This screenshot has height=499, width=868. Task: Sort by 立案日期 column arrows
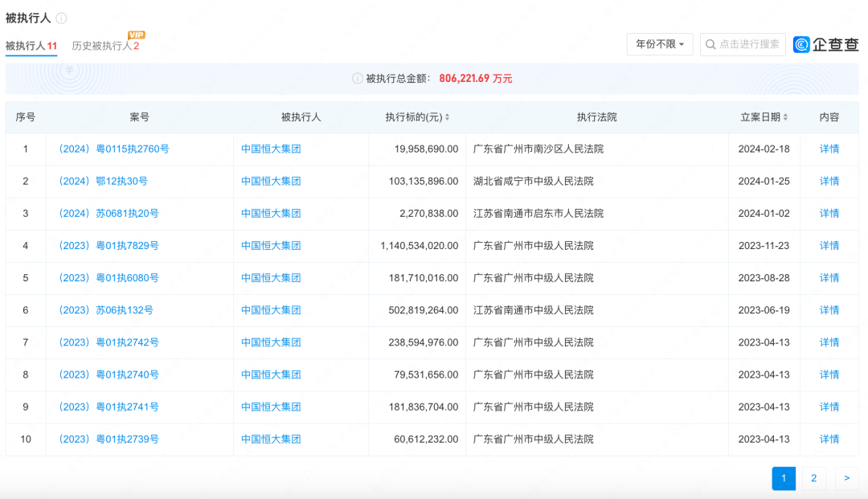click(x=785, y=117)
